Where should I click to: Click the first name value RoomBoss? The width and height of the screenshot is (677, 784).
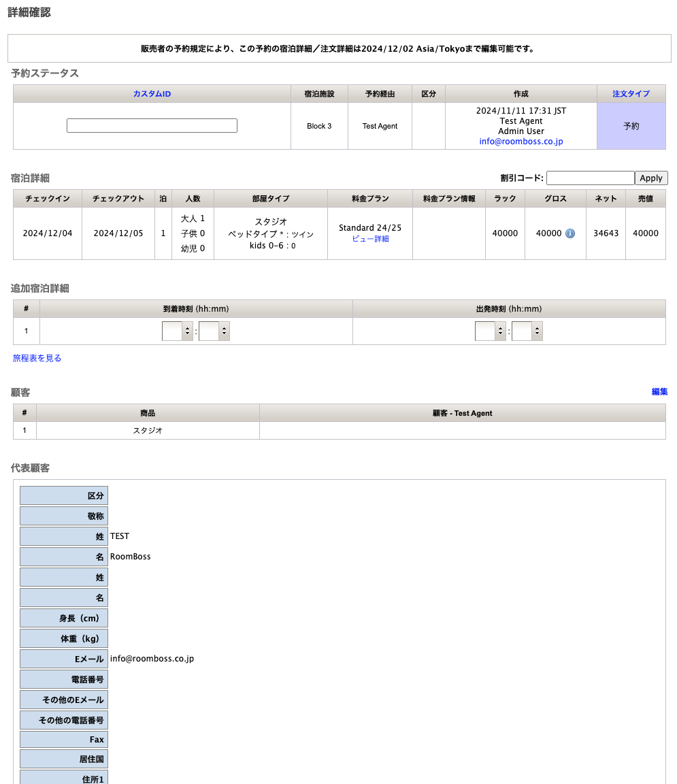click(131, 557)
